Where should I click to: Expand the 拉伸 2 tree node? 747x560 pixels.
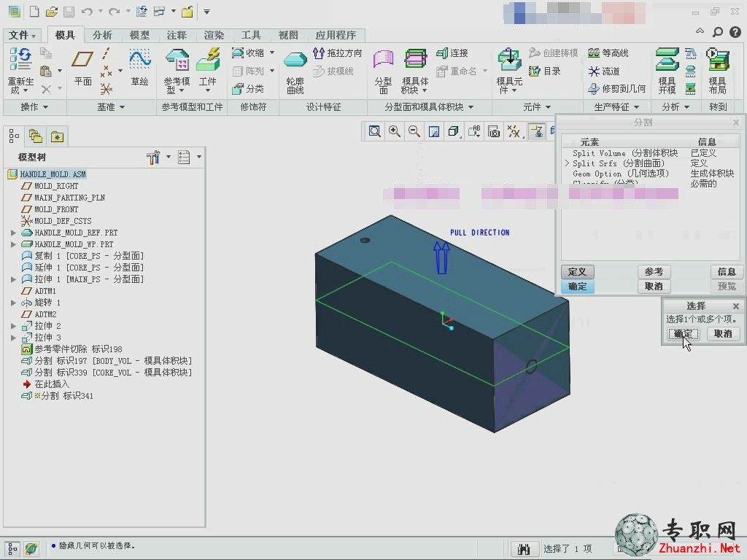[13, 326]
